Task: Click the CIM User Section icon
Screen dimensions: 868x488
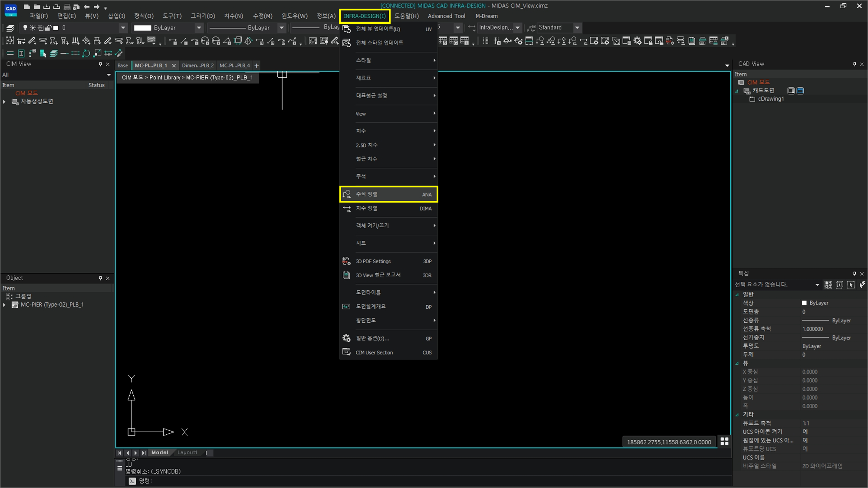Action: (x=346, y=352)
